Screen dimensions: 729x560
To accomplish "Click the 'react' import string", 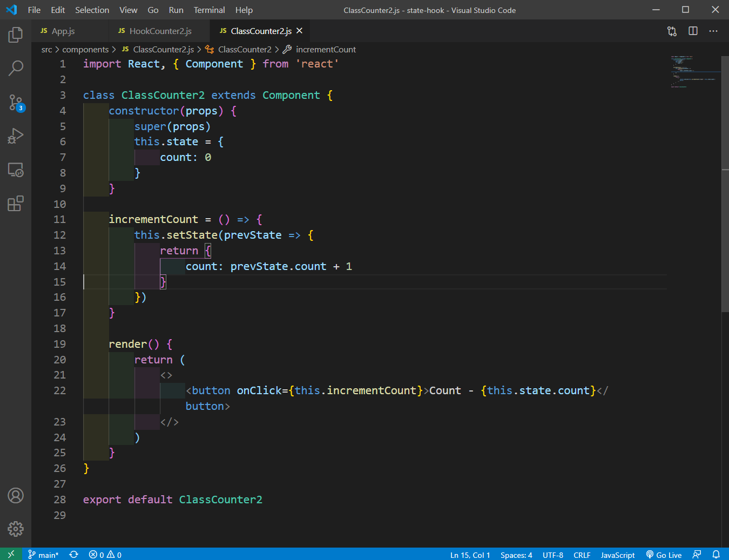I will pyautogui.click(x=317, y=64).
